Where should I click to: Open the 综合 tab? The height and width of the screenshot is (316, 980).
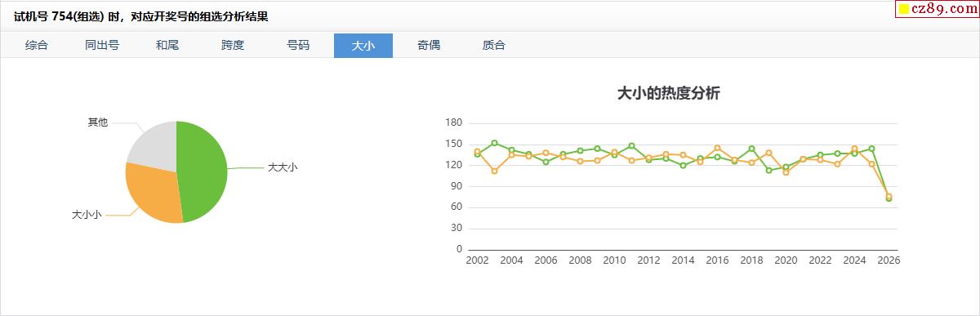37,46
